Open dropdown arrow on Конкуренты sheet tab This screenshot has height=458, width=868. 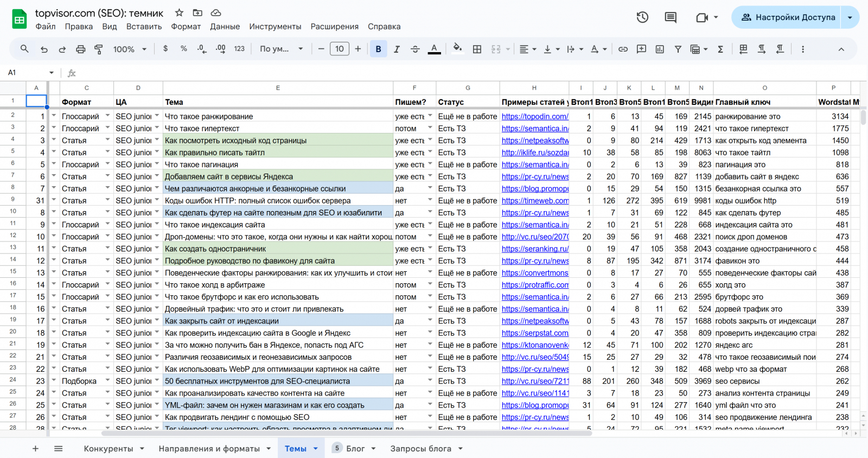point(142,449)
